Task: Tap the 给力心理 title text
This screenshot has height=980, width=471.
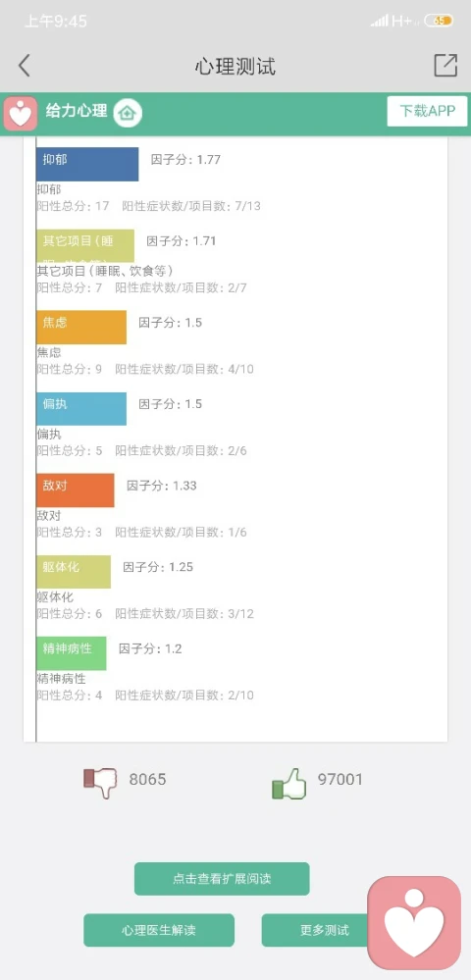Action: [x=77, y=111]
